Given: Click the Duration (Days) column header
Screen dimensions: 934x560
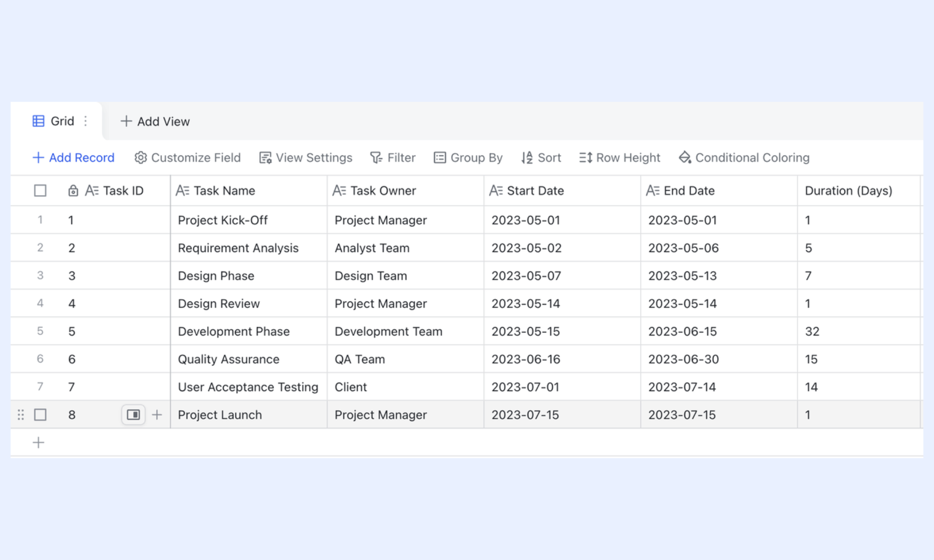Looking at the screenshot, I should (x=859, y=190).
